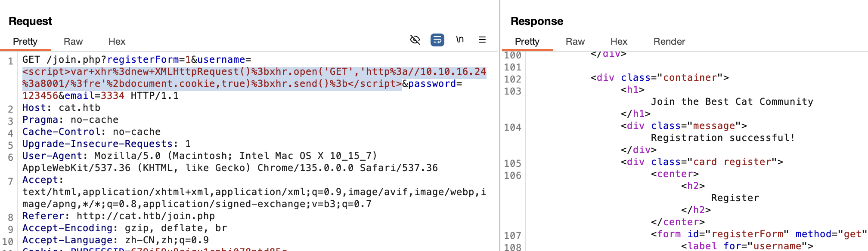Click the highlighted '<script>var+xhr' payload text
This screenshot has height=251, width=868.
coord(254,78)
